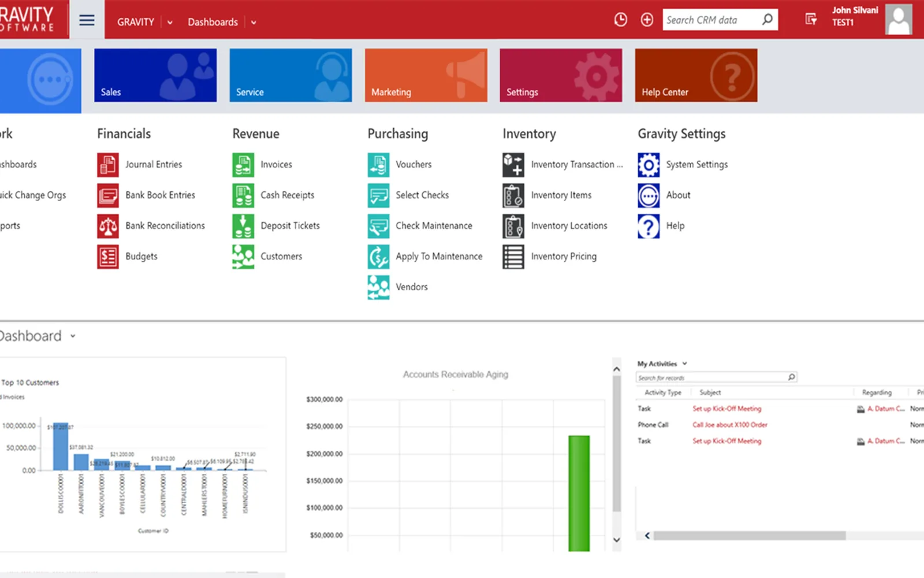Open Journal Entries icon
The height and width of the screenshot is (578, 924).
(x=108, y=165)
